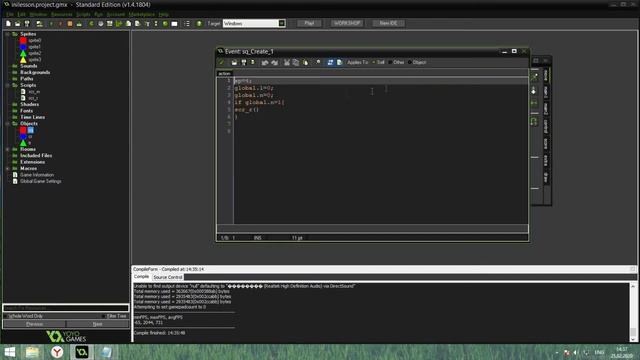
Task: Click the green checkmark to accept code changes
Action: (x=221, y=62)
